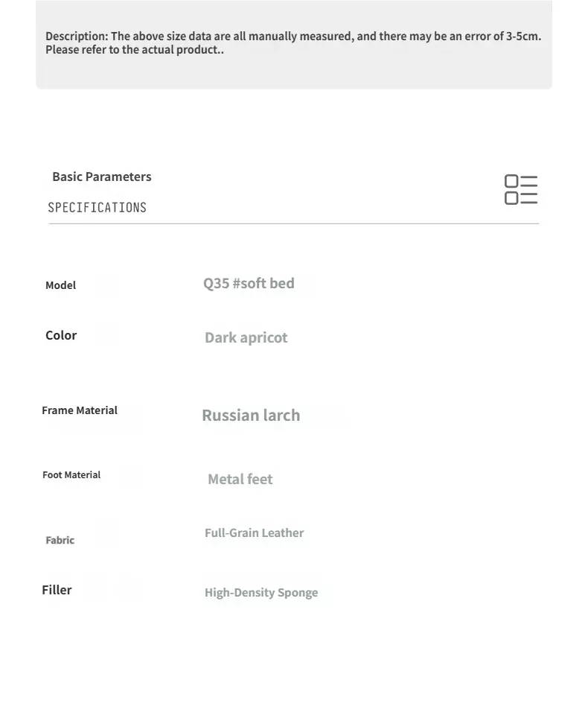The width and height of the screenshot is (588, 712).
Task: Click the top checkbox square in list icon
Action: (x=511, y=181)
